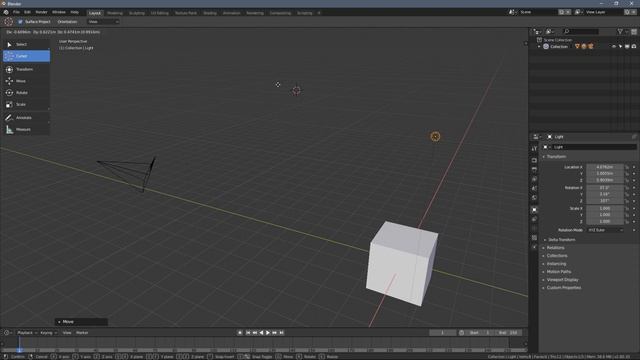Open the Blender logo menu
This screenshot has width=640, height=360.
[6, 12]
